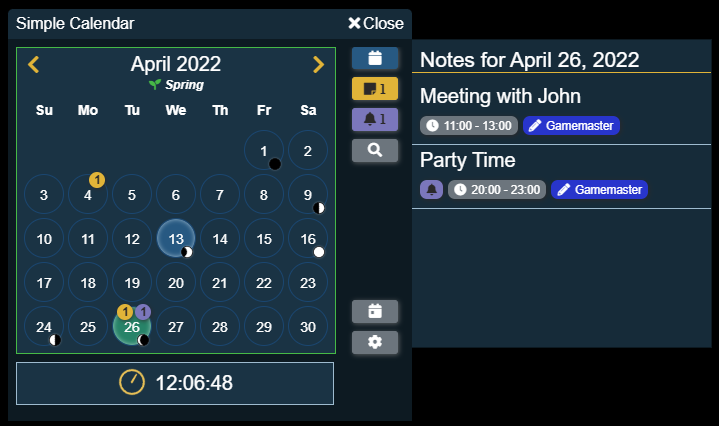Click the calendar icon button at top
Image resolution: width=719 pixels, height=426 pixels.
click(x=375, y=58)
